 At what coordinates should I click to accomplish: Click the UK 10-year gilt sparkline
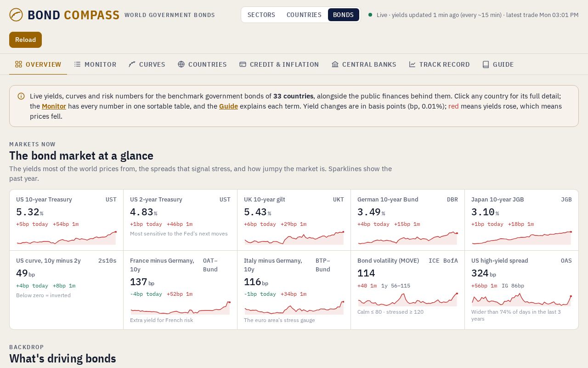[294, 238]
